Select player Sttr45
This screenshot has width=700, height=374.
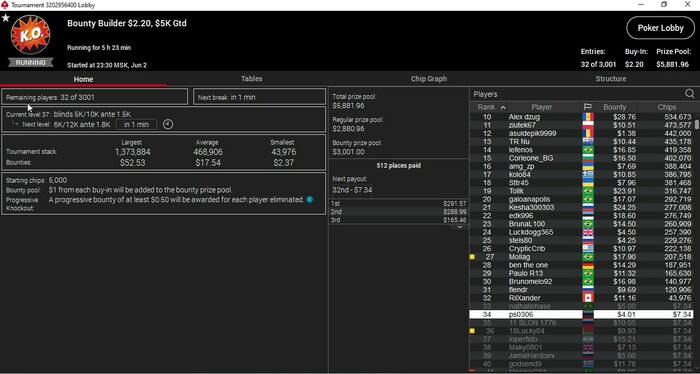tap(581, 183)
